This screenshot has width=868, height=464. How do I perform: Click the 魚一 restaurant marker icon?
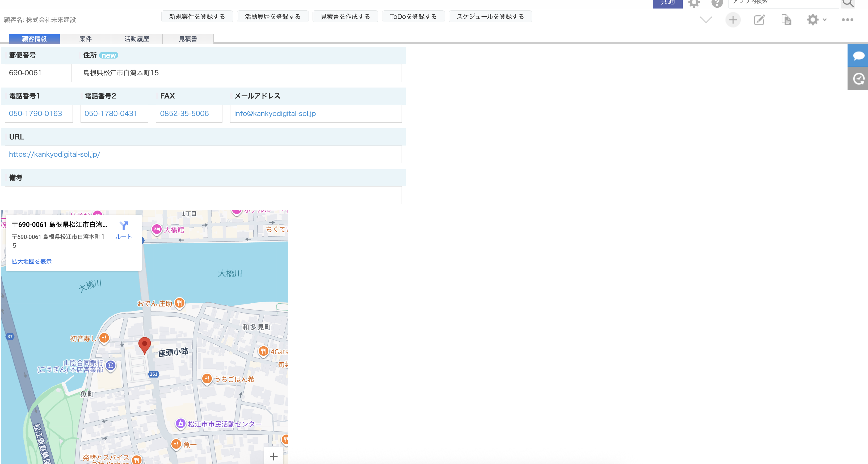[176, 444]
